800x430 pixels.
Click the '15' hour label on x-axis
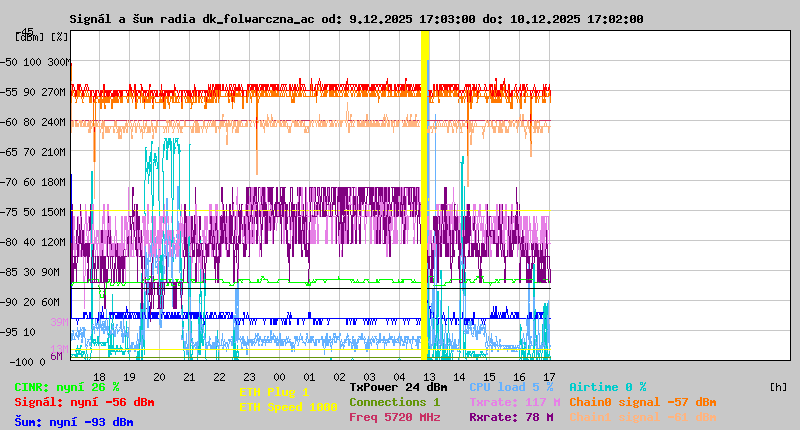(x=489, y=377)
